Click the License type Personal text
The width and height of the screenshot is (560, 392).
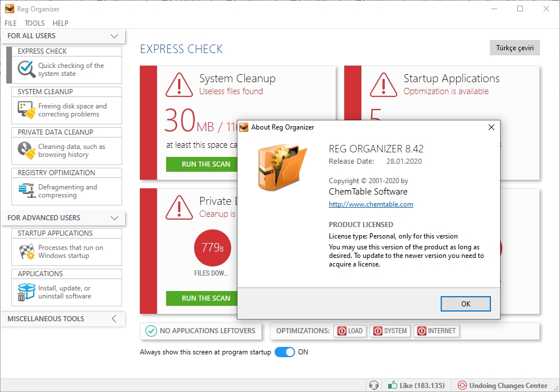(393, 236)
